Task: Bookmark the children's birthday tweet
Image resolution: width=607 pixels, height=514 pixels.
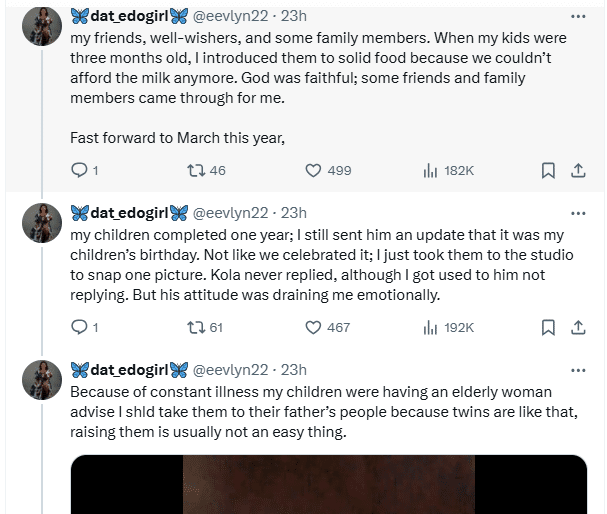Action: [548, 327]
